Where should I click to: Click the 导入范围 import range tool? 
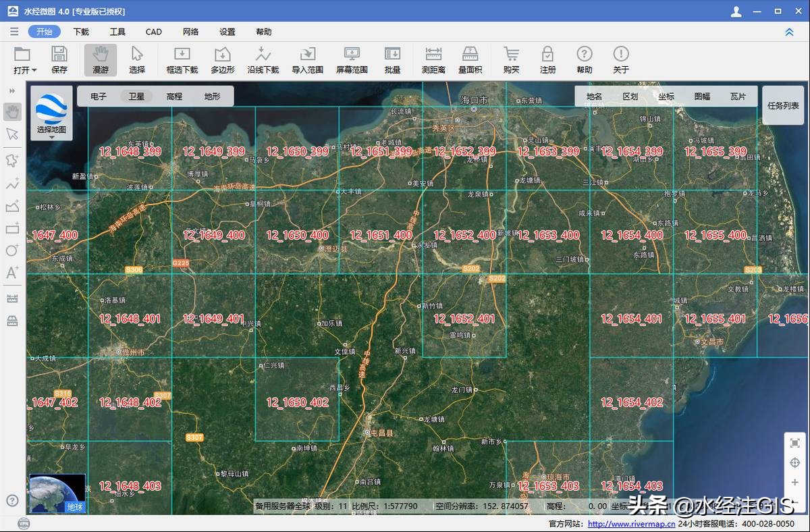(x=308, y=60)
